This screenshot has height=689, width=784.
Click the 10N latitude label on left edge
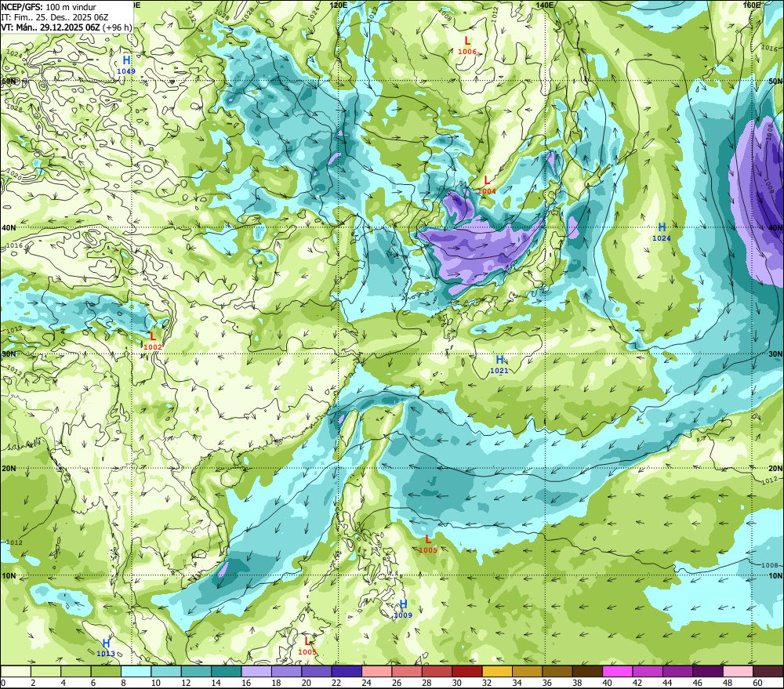coord(8,575)
